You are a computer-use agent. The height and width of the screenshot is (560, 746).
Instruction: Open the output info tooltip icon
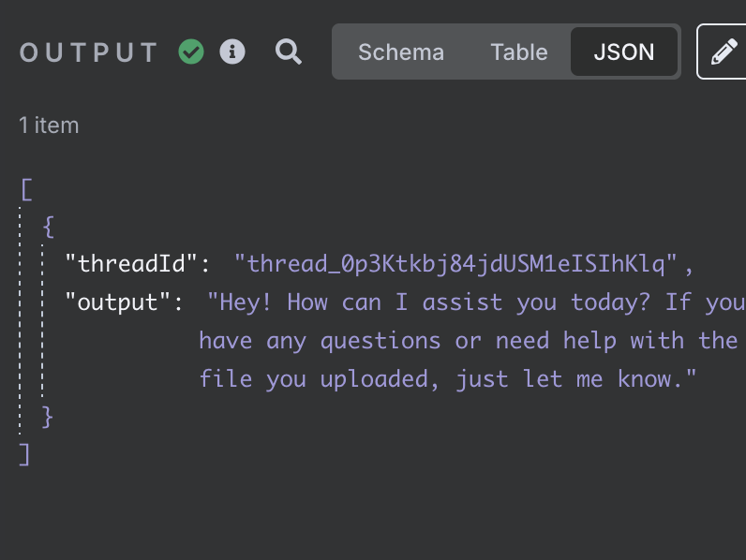232,52
